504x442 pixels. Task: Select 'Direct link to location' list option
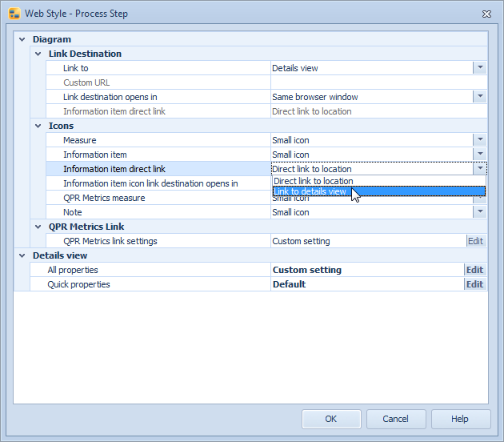click(x=379, y=181)
